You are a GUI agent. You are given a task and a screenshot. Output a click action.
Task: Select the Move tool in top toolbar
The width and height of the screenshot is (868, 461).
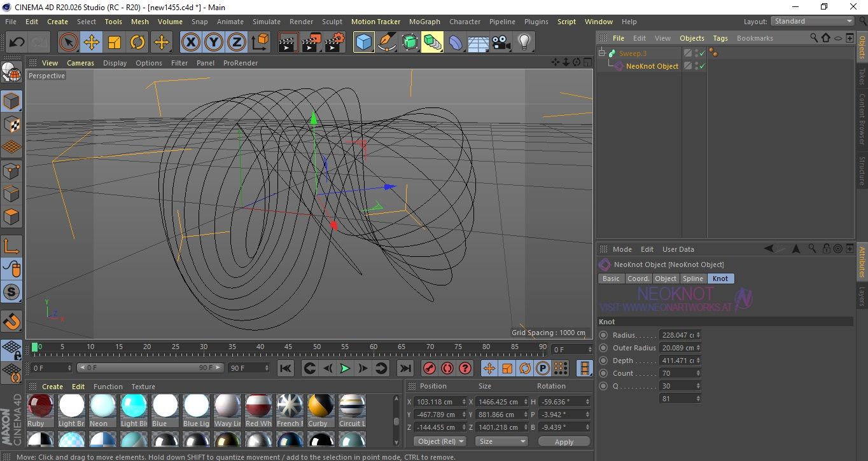(x=92, y=43)
